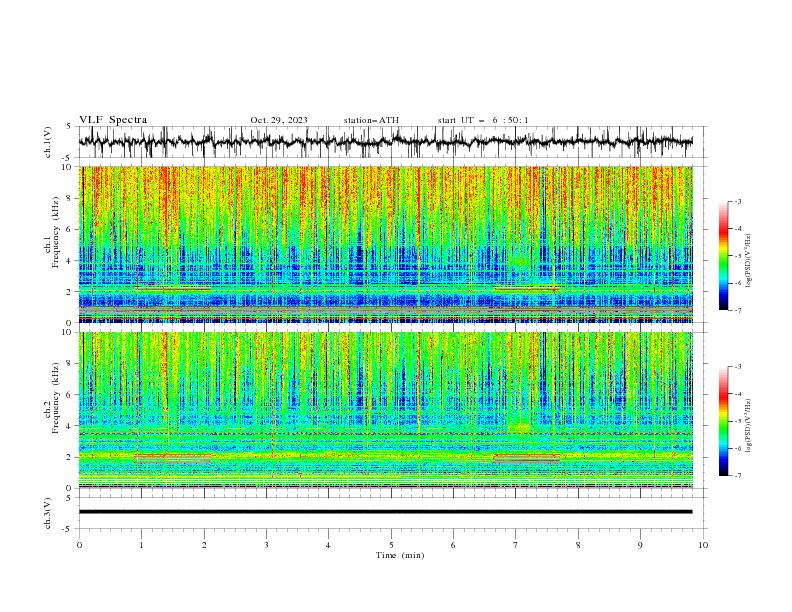Click the date "Oct. 29, 2023"
This screenshot has height=612, width=792.
coord(279,120)
